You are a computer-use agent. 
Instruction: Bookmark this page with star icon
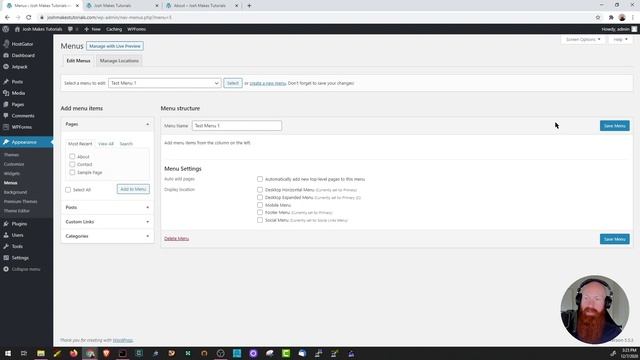pos(598,18)
